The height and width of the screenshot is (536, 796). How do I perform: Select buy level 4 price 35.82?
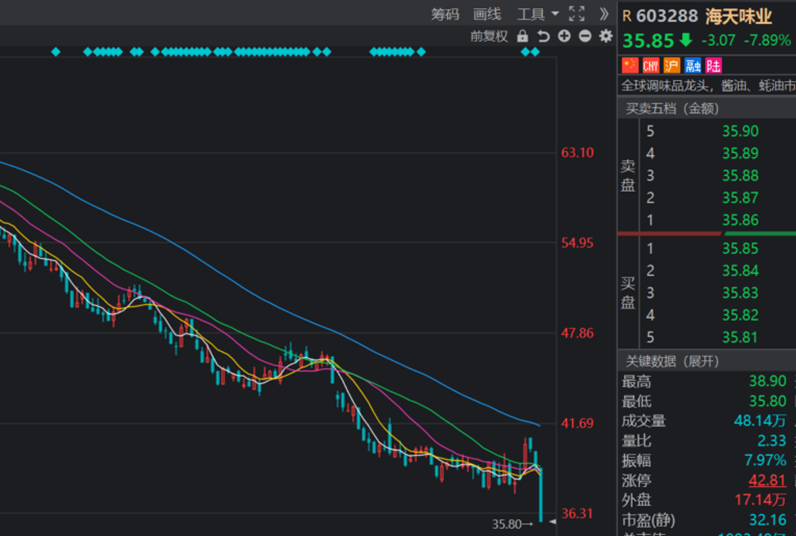[740, 315]
